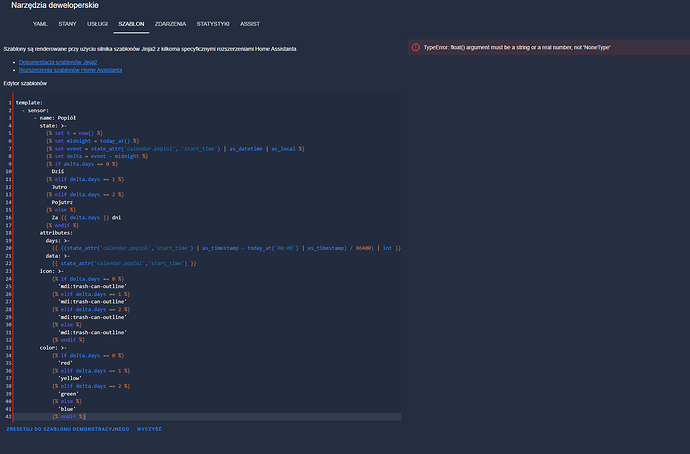Go to the ZDARZENIA tab

point(170,24)
